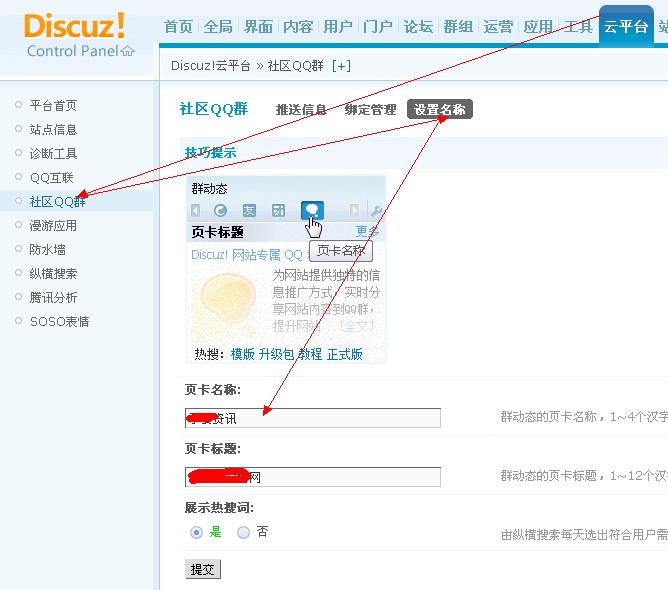
Task: Click the 更多 link in the preview
Action: 367,232
